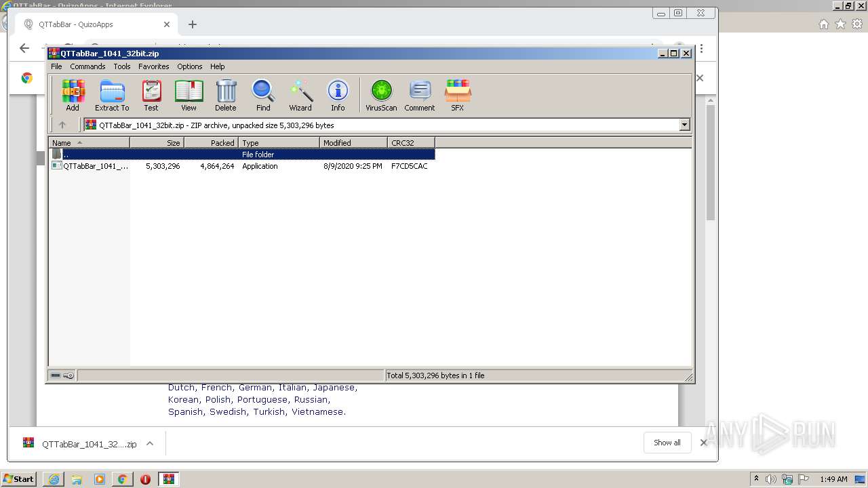Screen dimensions: 868x488
Task: Click the Extract To toolbar icon
Action: 112,95
